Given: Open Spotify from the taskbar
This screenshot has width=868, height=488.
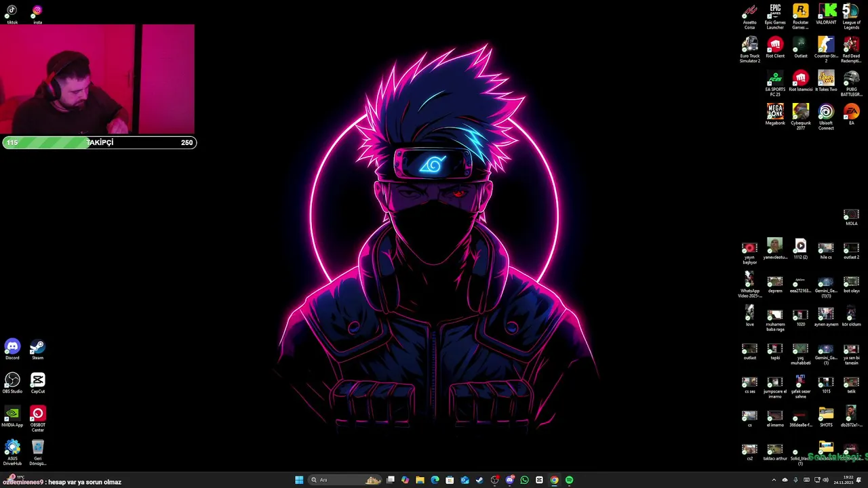Looking at the screenshot, I should tap(569, 480).
